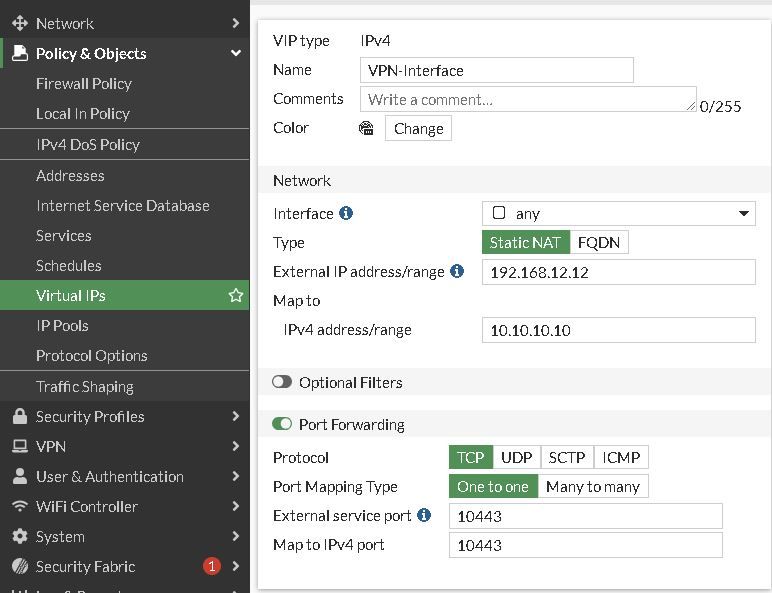Screen dimensions: 772x593
Task: Open the Interface dropdown showing any
Action: (x=618, y=214)
